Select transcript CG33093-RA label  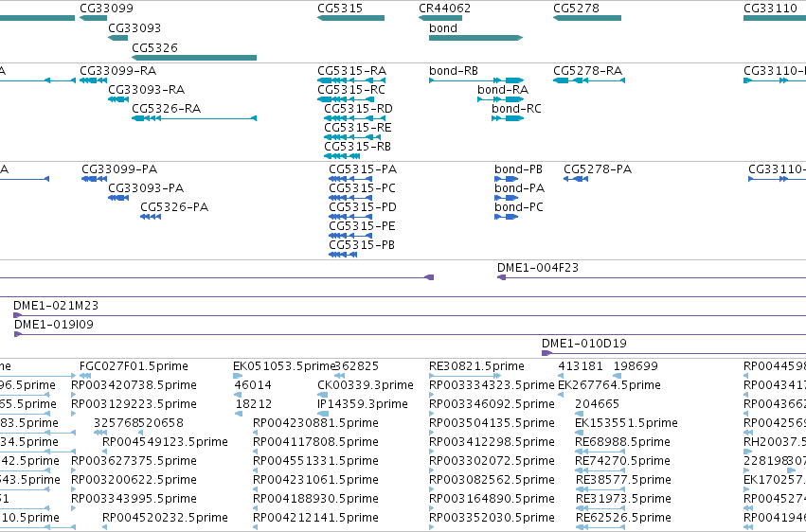[146, 89]
